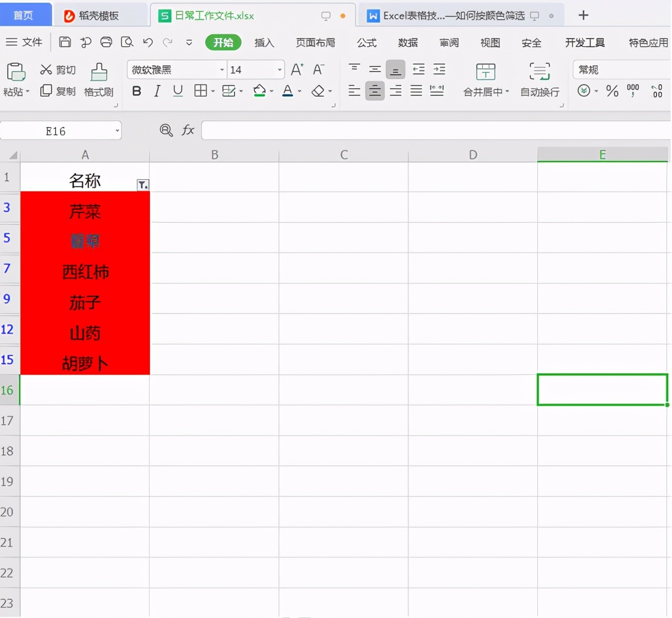This screenshot has height=618, width=672.
Task: Click the currency format icon
Action: coord(584,90)
